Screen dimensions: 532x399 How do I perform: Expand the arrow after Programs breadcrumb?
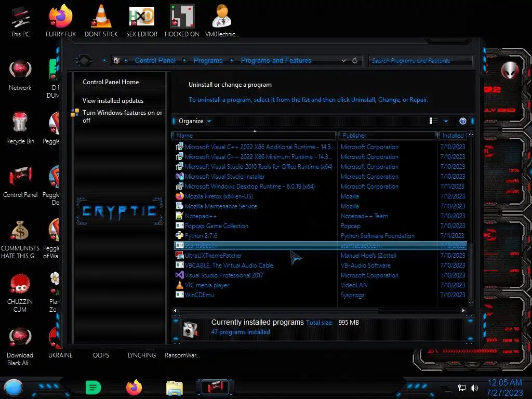(231, 60)
